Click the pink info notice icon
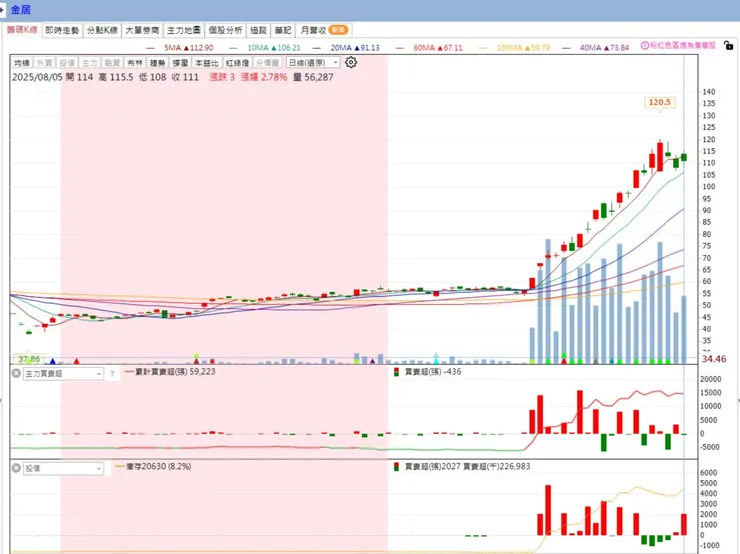The image size is (740, 554). point(645,45)
